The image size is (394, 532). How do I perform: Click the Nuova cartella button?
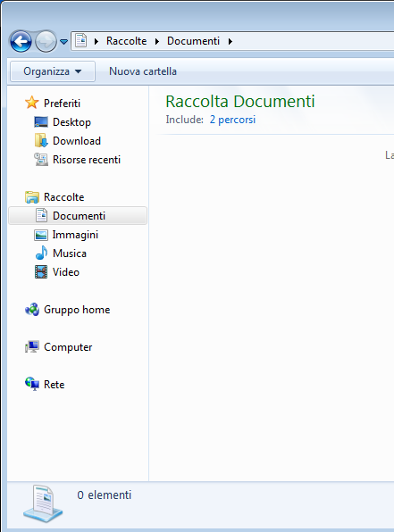click(x=143, y=71)
